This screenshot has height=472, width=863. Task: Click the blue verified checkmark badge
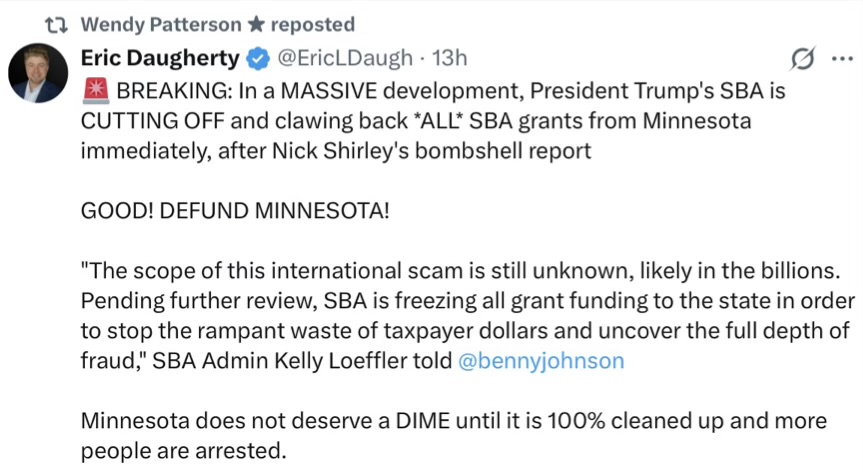tap(257, 58)
